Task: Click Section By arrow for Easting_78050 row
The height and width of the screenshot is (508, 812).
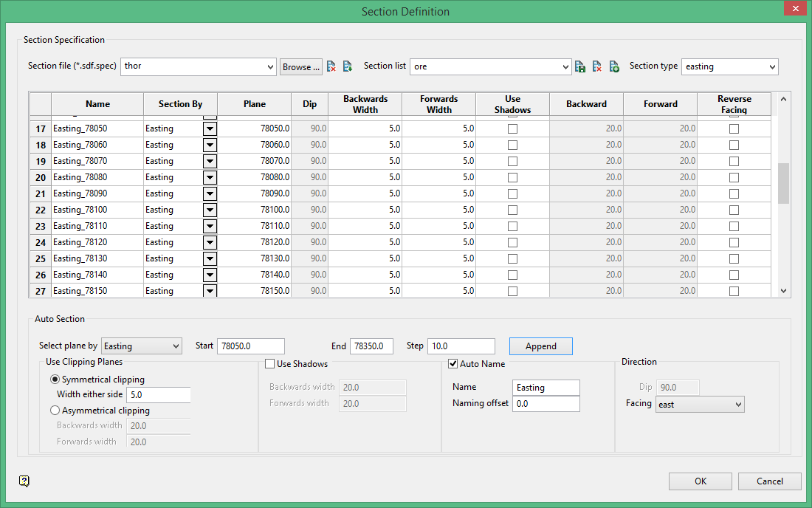Action: 210,128
